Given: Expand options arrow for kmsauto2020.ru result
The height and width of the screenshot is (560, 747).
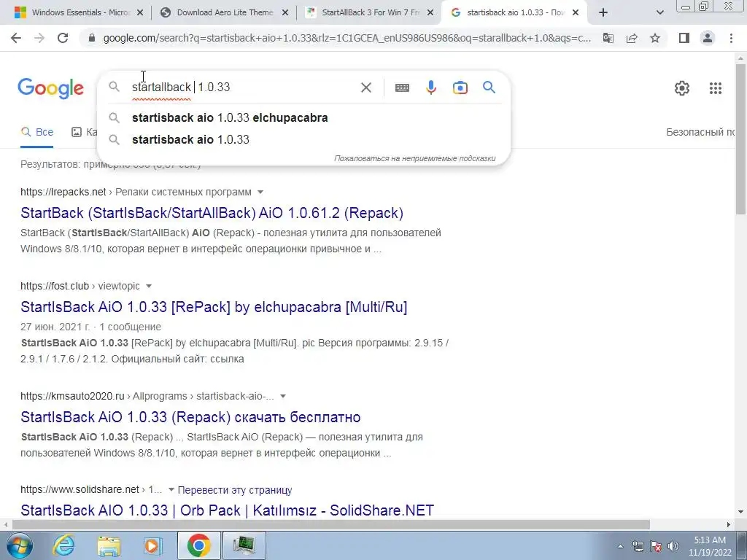Looking at the screenshot, I should pyautogui.click(x=283, y=396).
